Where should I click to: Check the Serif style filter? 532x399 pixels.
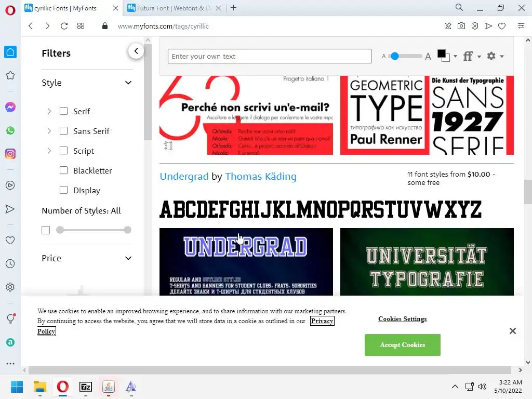pyautogui.click(x=63, y=111)
